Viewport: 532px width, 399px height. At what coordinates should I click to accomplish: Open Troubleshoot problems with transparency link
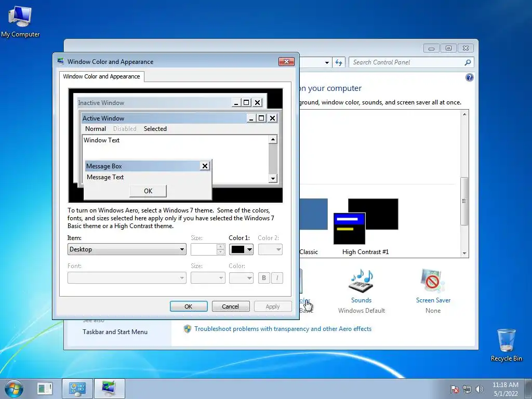(x=283, y=329)
